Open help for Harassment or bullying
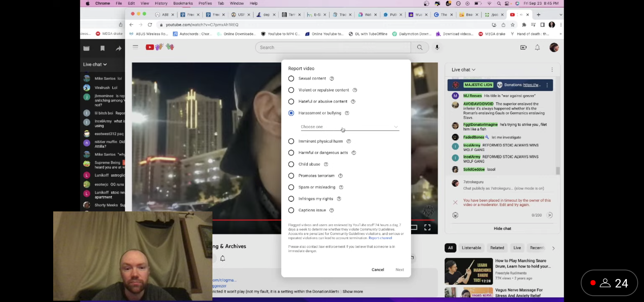The height and width of the screenshot is (302, 644). 347,113
